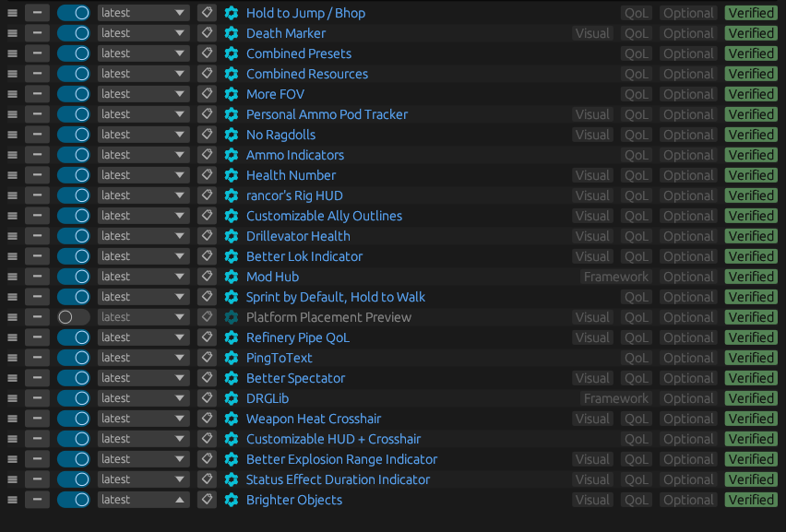Screen dimensions: 786x532
Task: Remove Better Spectator with its minus button
Action: [37, 378]
